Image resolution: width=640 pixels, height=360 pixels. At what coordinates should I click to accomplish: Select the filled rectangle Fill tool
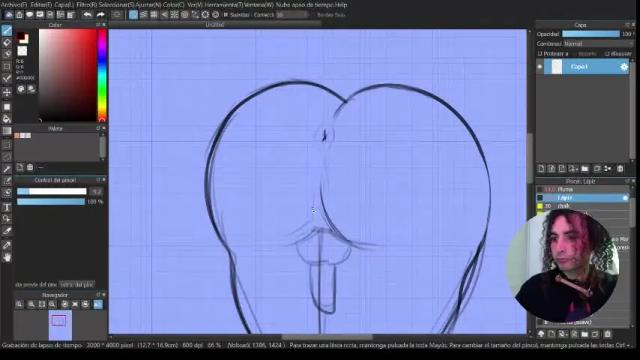coord(7,107)
